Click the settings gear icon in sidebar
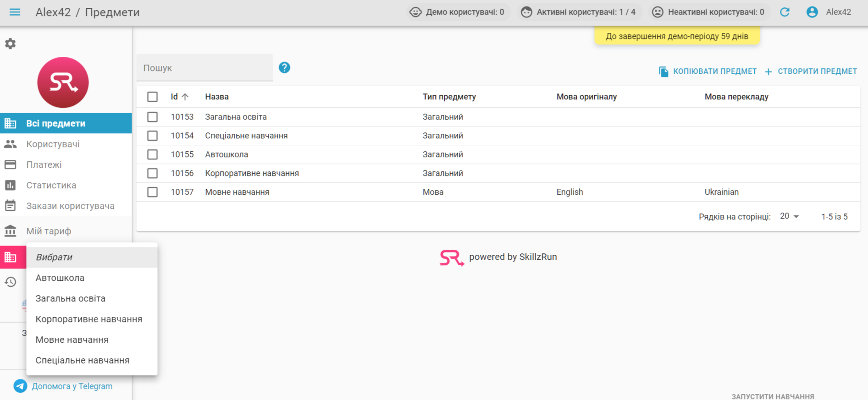The image size is (868, 400). tap(10, 44)
